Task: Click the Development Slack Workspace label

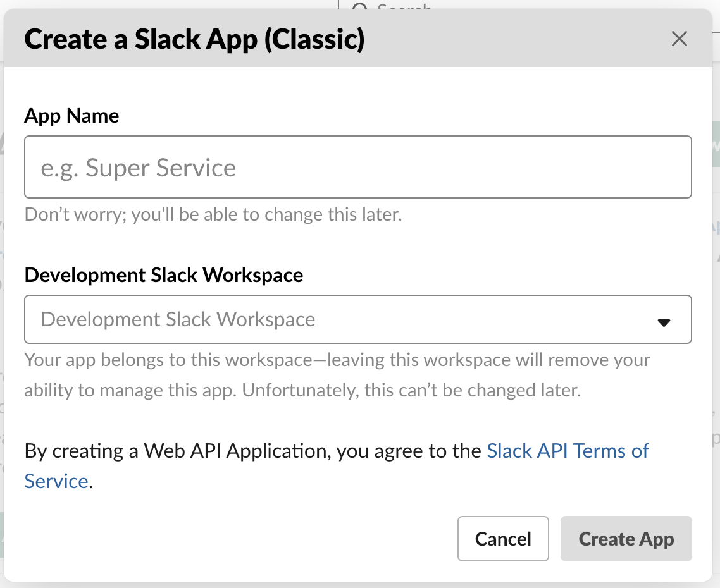Action: [164, 275]
